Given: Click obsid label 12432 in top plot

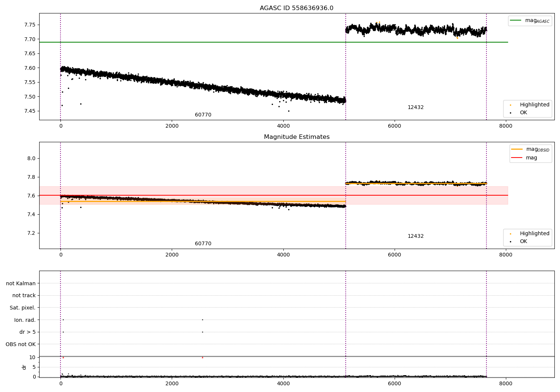Looking at the screenshot, I should [416, 108].
